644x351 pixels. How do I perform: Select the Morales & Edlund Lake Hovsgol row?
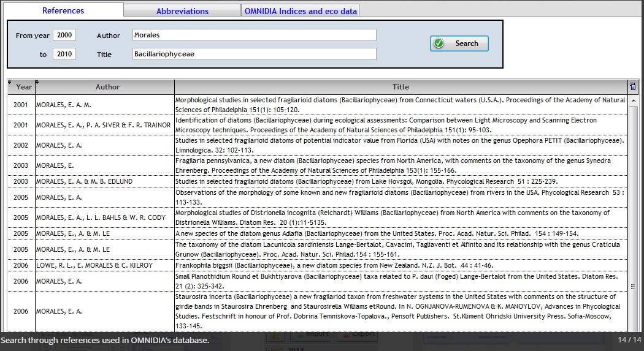(x=400, y=181)
